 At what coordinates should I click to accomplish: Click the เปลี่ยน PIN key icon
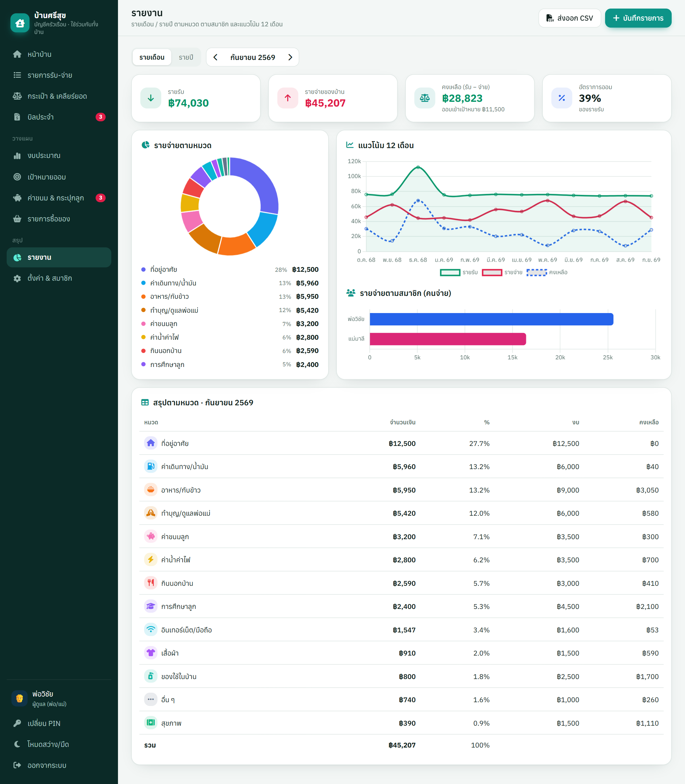(x=17, y=723)
